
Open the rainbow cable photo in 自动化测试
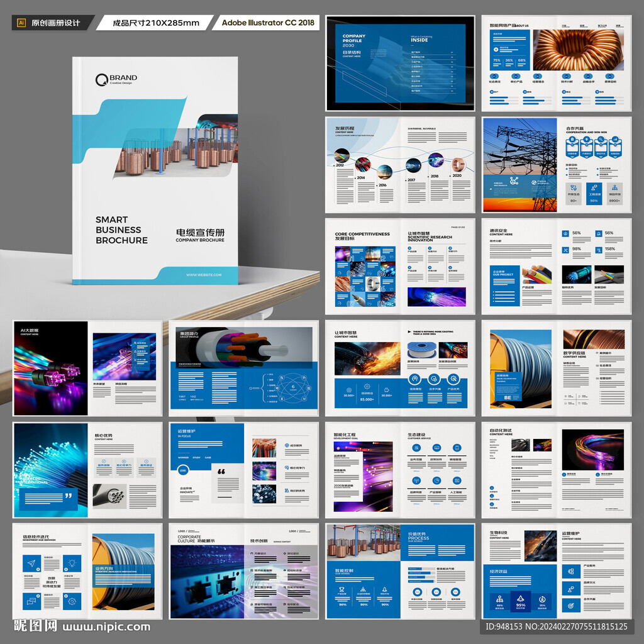(x=592, y=450)
